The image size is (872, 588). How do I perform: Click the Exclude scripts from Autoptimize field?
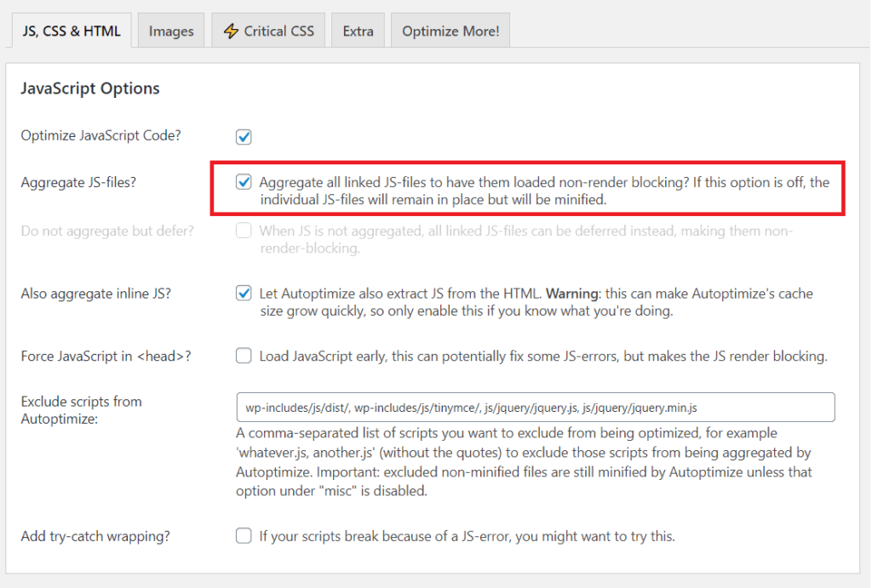pyautogui.click(x=536, y=408)
